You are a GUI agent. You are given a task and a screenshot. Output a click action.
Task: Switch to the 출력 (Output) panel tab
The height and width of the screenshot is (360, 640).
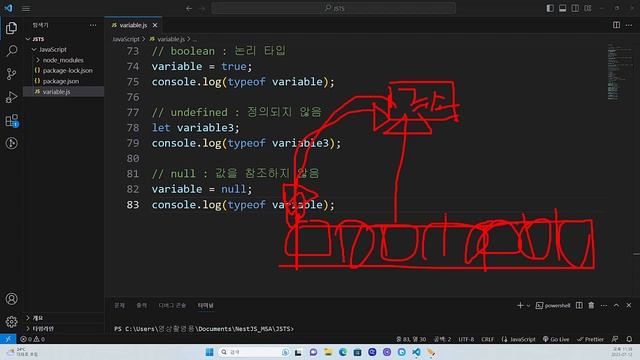point(142,305)
